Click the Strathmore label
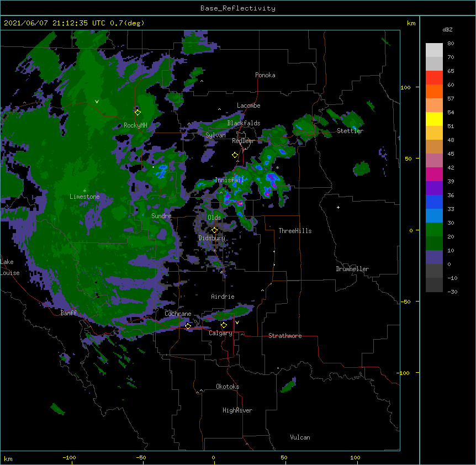This screenshot has width=476, height=465. coord(285,336)
